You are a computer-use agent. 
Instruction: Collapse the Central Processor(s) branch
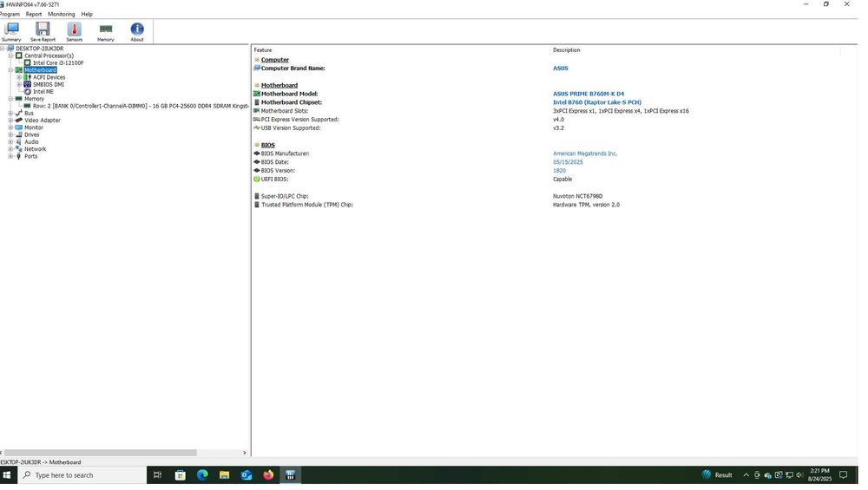10,56
